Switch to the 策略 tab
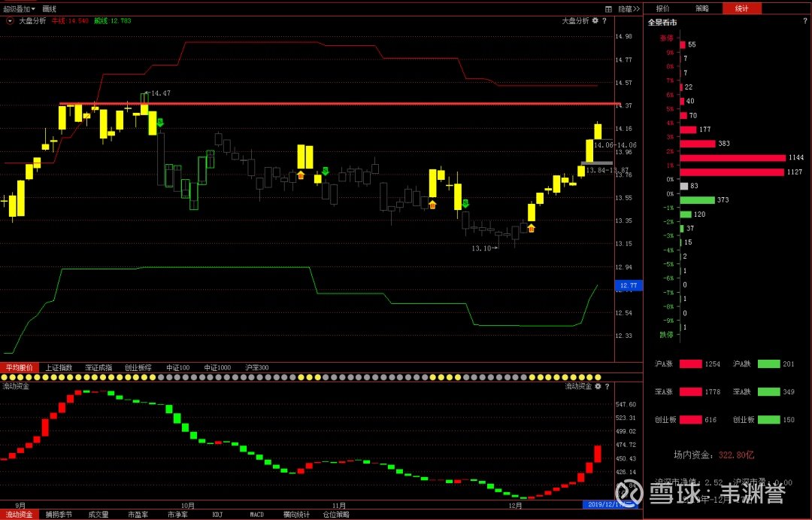Screen dimensions: 812x520 tap(702, 8)
